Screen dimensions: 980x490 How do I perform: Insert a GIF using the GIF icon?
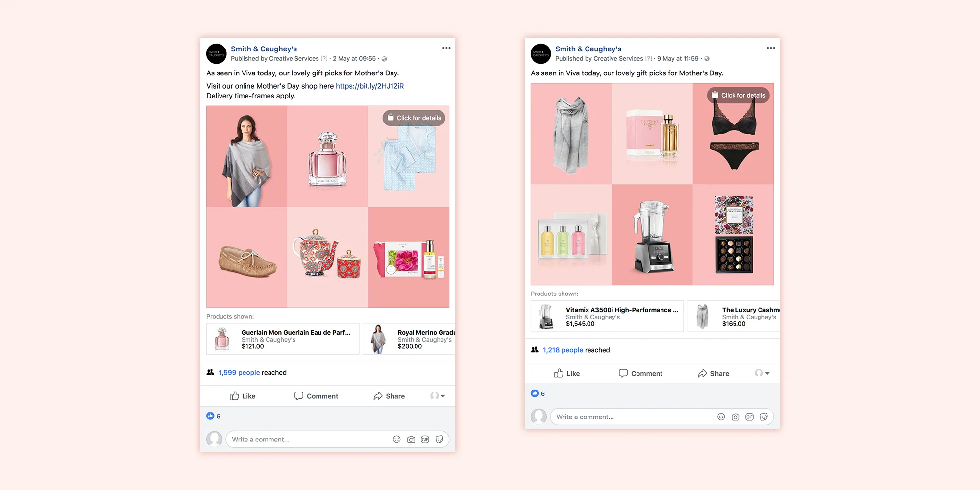click(x=425, y=440)
